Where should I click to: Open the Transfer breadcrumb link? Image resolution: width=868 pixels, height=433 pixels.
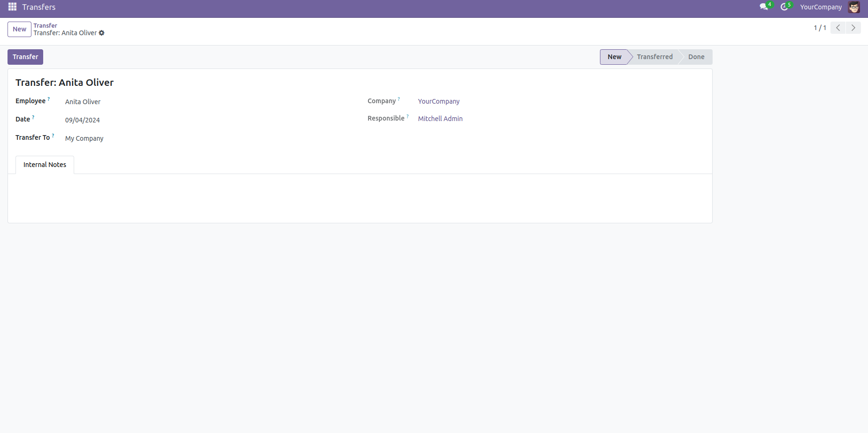coord(45,25)
